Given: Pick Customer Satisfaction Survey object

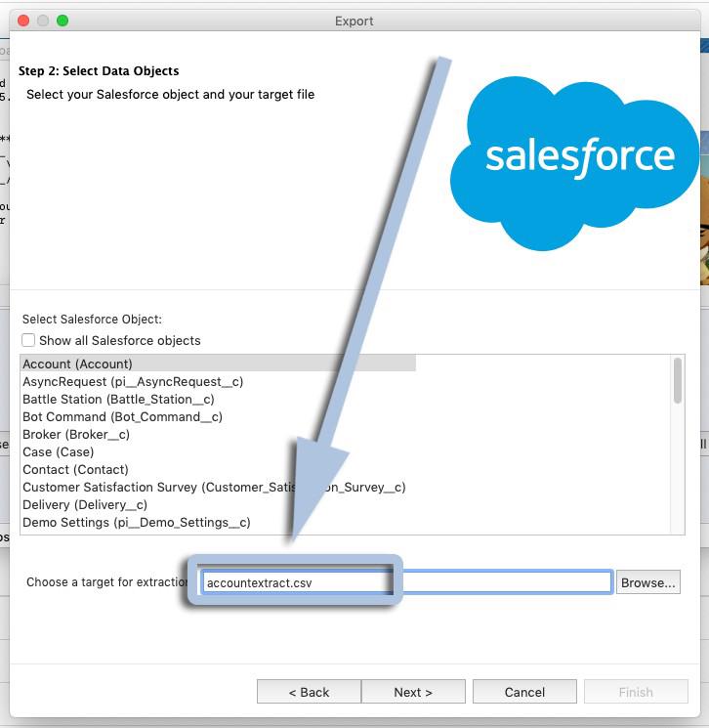Looking at the screenshot, I should click(x=146, y=488).
